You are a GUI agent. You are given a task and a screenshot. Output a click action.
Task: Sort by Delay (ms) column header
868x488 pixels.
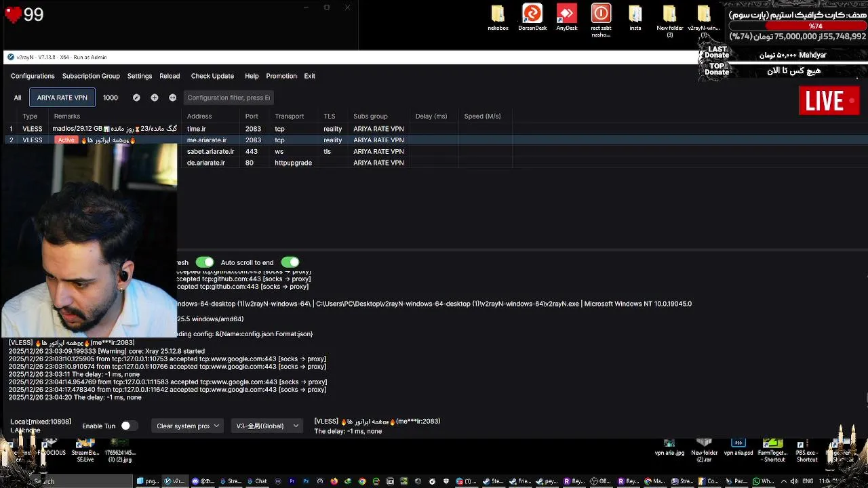coord(431,117)
